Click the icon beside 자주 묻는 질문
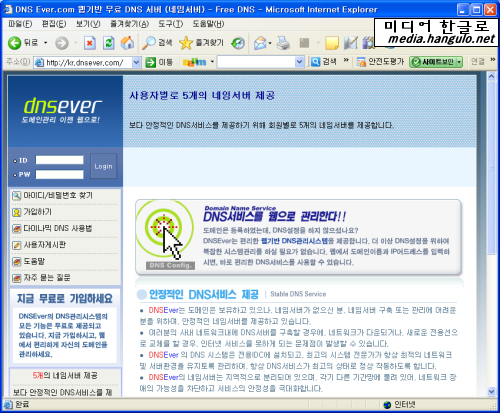 16,278
